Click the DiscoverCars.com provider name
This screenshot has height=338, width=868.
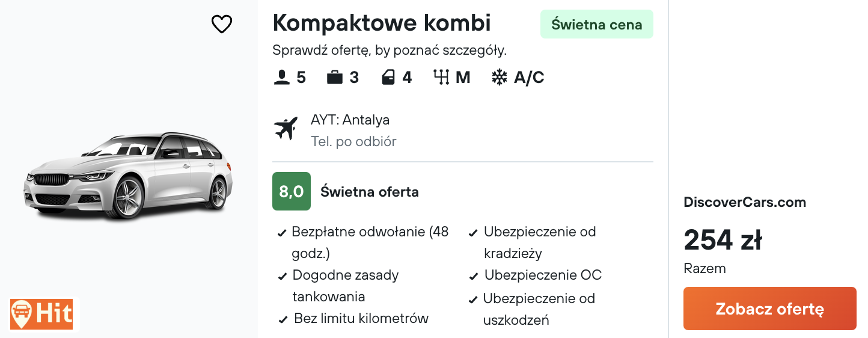coord(745,202)
